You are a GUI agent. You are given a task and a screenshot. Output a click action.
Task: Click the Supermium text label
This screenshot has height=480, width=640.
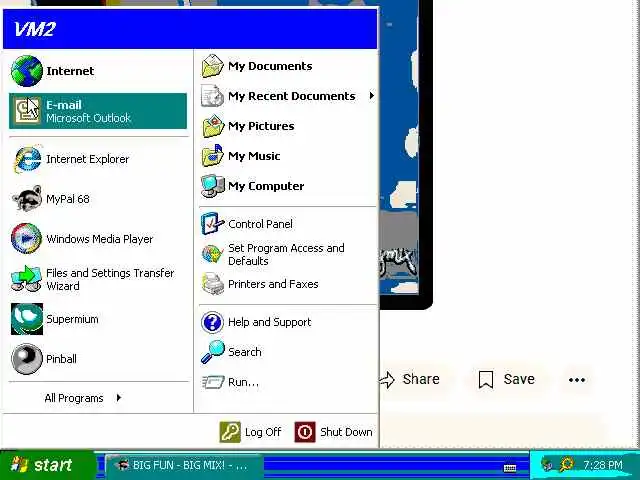click(x=72, y=319)
